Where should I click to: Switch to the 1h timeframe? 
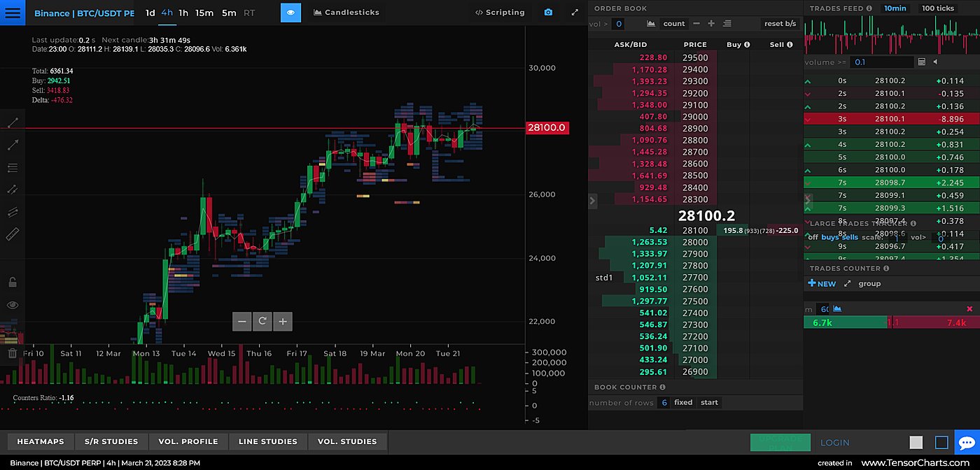pos(183,13)
